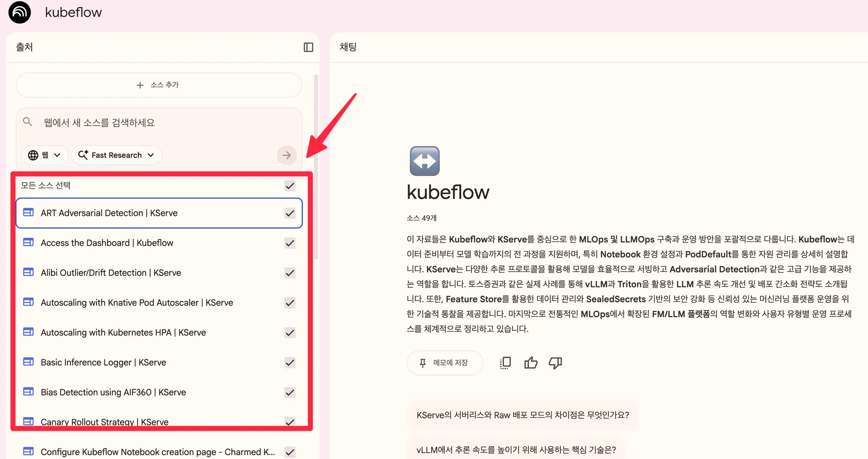The height and width of the screenshot is (459, 868).
Task: Click the thumbs up icon
Action: coord(531,363)
